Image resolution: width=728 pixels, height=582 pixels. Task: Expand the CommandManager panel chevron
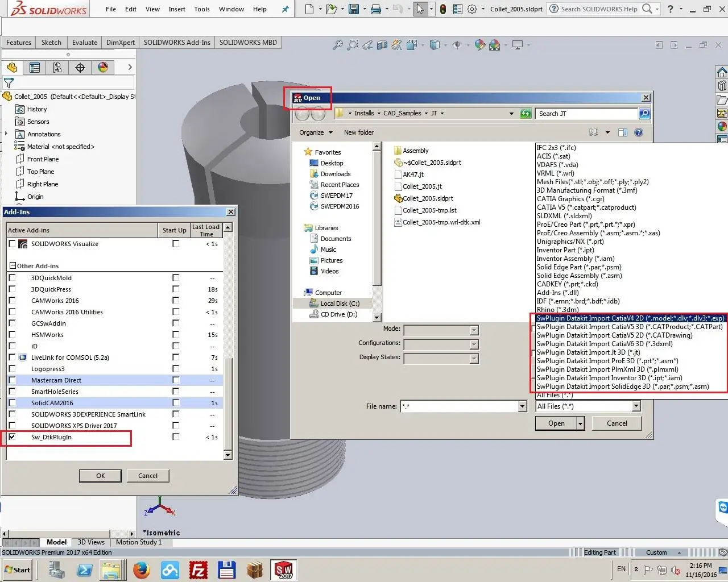pos(130,67)
